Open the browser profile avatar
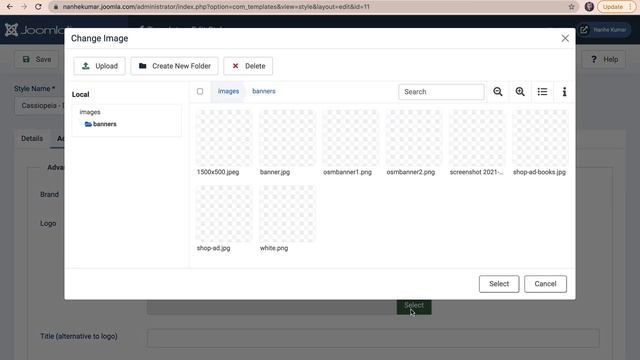The image size is (640, 360). tap(589, 7)
